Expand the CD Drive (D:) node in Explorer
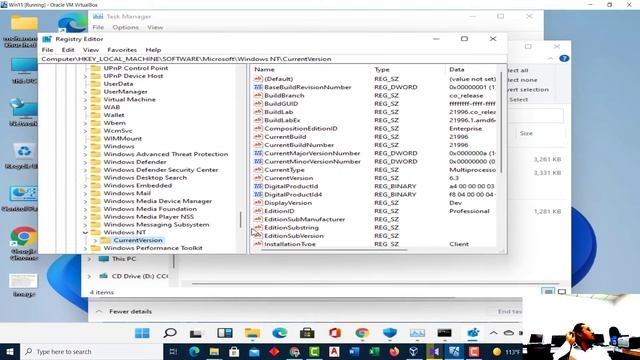The width and height of the screenshot is (640, 360). (x=89, y=276)
